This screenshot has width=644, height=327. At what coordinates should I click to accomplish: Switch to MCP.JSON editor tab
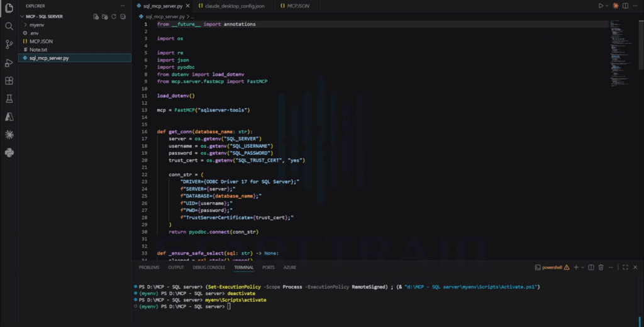pos(295,6)
